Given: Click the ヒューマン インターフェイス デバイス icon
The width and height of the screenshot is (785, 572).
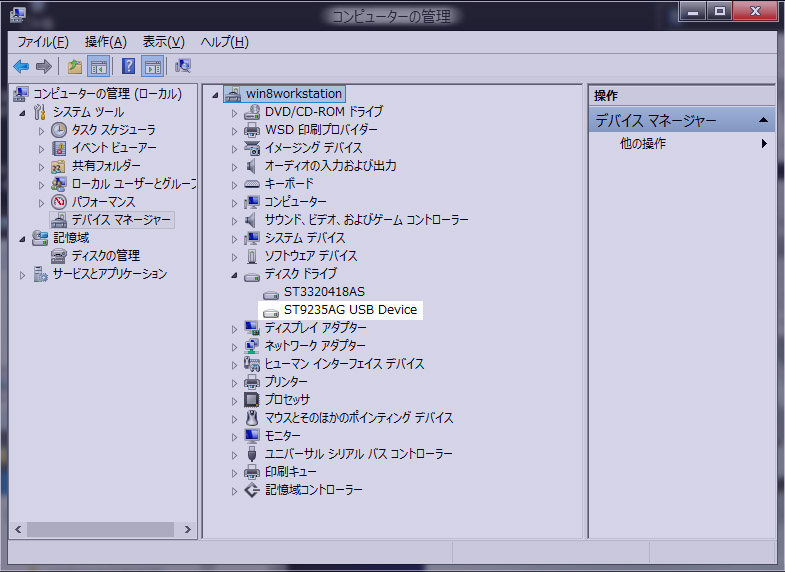Looking at the screenshot, I should coord(252,364).
